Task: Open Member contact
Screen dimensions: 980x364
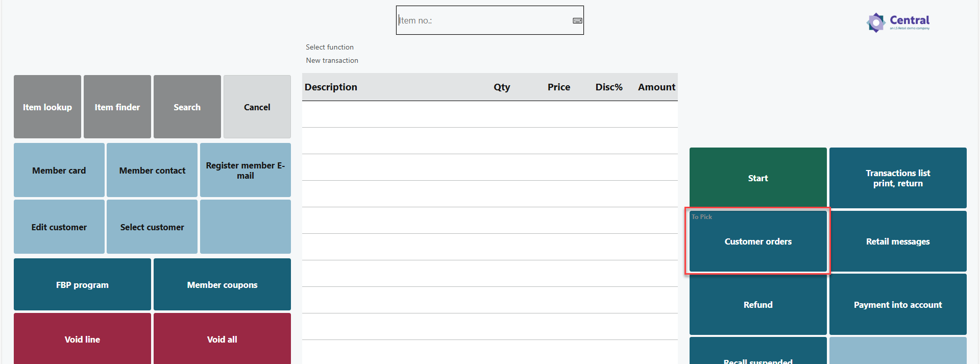Action: click(152, 171)
